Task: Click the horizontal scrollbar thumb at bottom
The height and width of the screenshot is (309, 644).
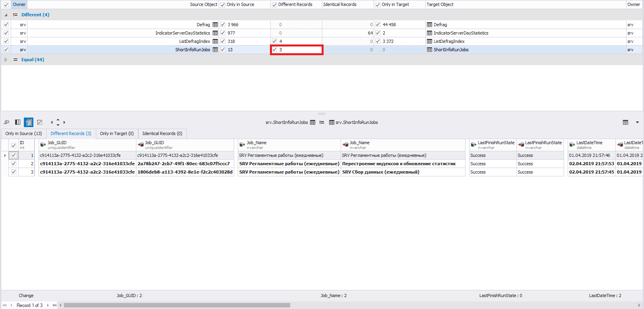Action: [x=177, y=305]
